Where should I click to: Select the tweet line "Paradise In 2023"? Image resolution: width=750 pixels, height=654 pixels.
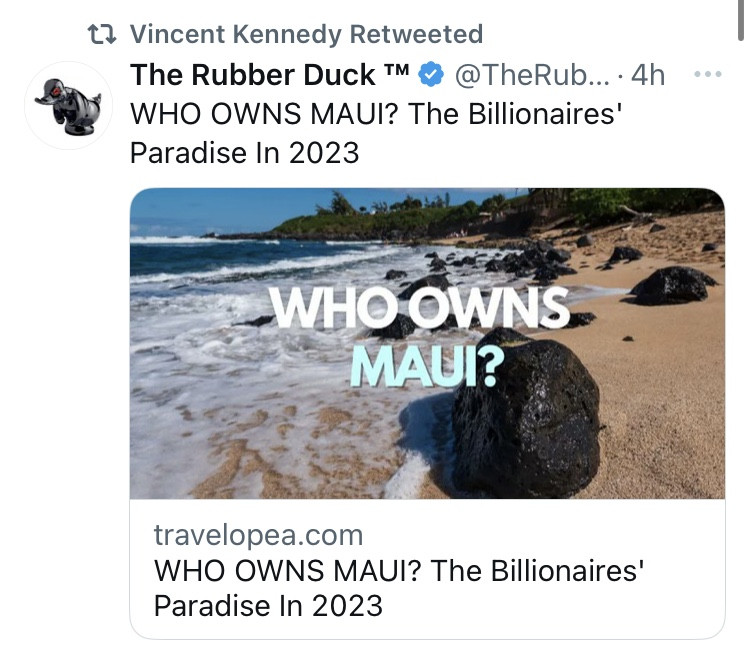[x=244, y=152]
